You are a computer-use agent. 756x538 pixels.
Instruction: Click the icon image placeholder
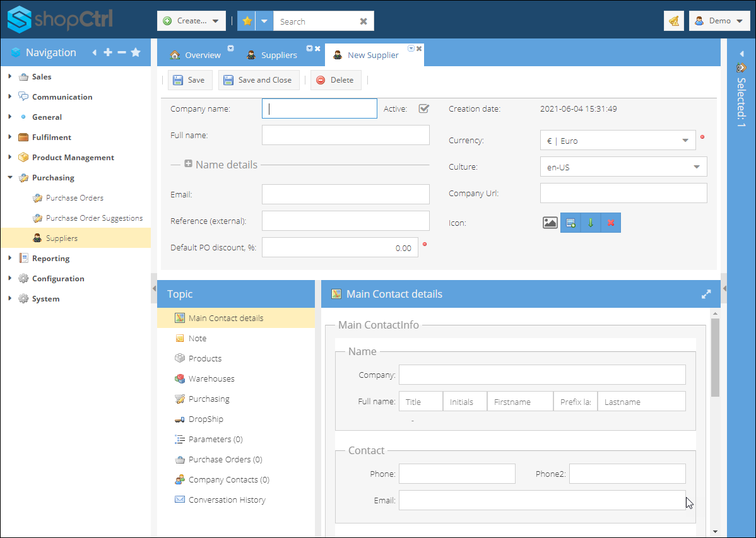click(x=550, y=223)
